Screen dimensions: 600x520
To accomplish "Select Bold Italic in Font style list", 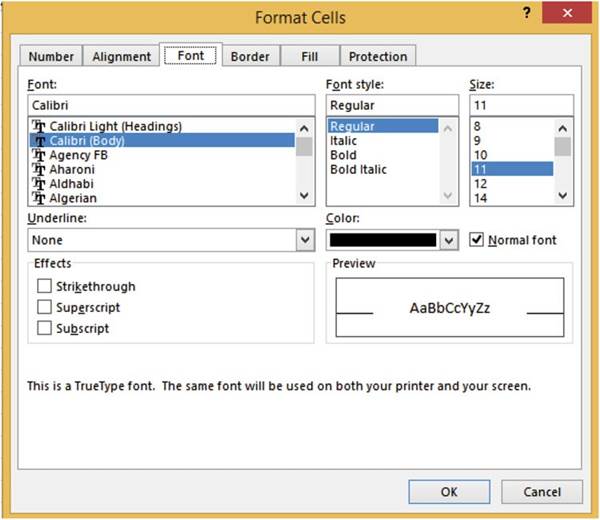I will click(x=358, y=170).
